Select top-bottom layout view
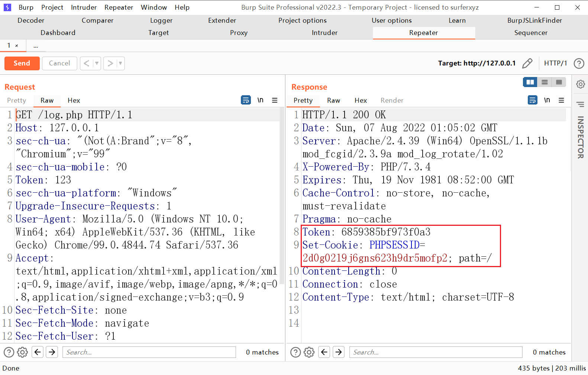 click(x=545, y=82)
